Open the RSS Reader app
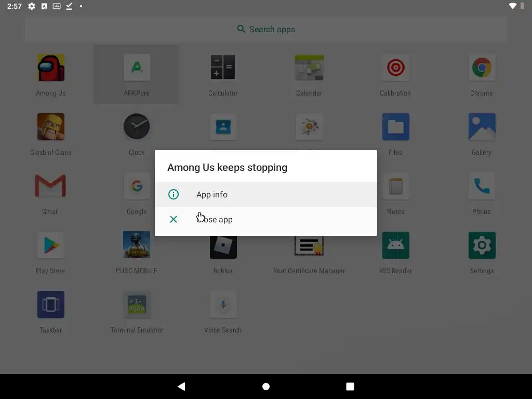 [x=395, y=245]
